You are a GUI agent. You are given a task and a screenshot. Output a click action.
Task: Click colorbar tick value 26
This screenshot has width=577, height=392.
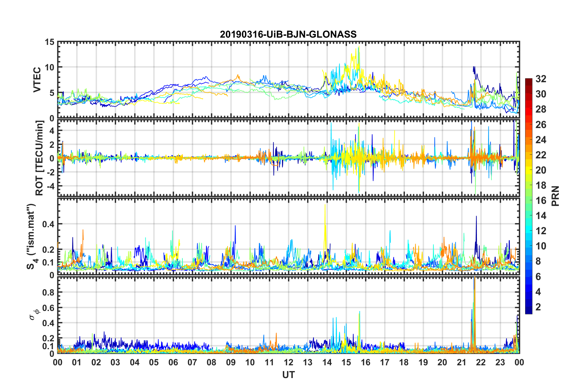(x=541, y=124)
